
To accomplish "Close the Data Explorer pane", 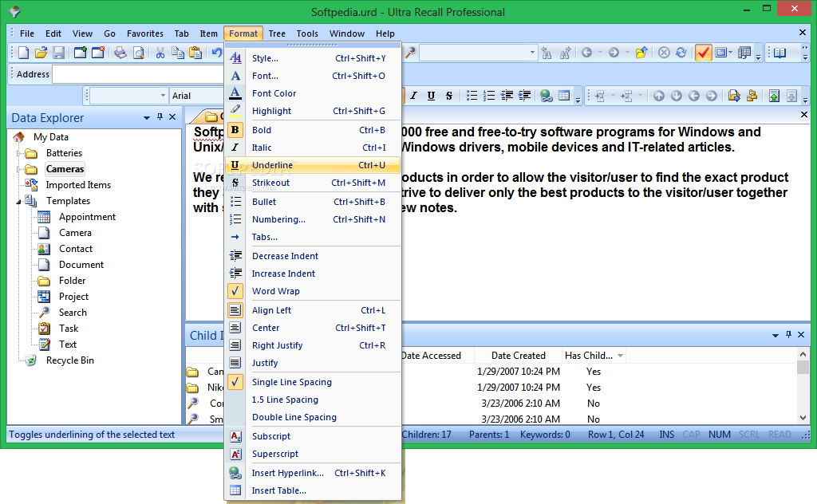I will 172,117.
